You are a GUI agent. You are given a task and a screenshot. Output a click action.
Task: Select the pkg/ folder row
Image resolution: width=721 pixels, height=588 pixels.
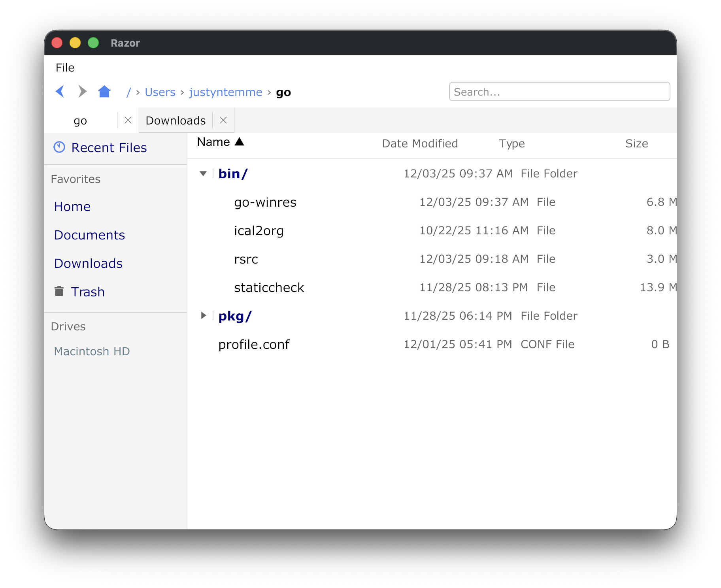[x=432, y=316]
